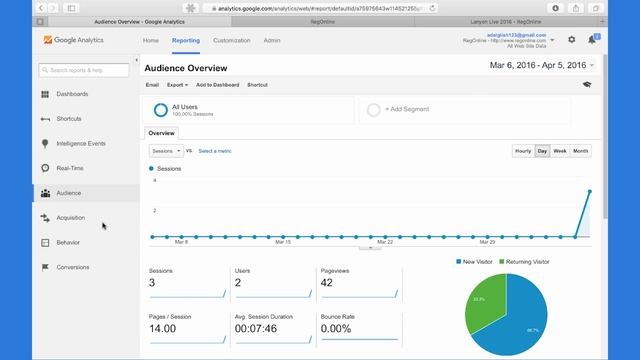Screen dimensions: 640x360
Task: Click the last data point on chart
Action: point(589,191)
